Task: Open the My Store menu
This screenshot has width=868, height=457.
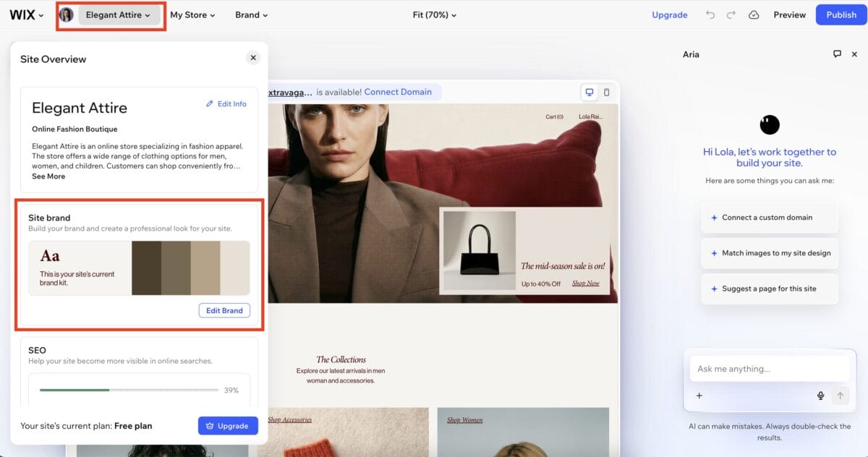Action: (190, 14)
